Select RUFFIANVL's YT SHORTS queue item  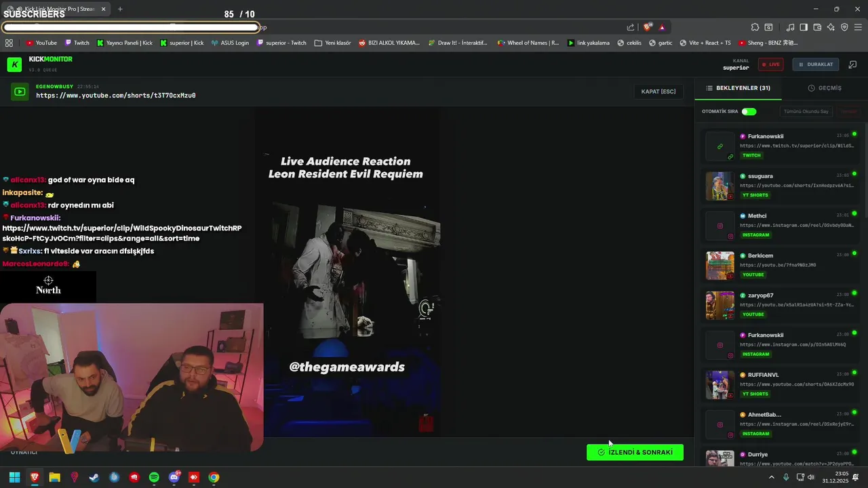coord(780,384)
